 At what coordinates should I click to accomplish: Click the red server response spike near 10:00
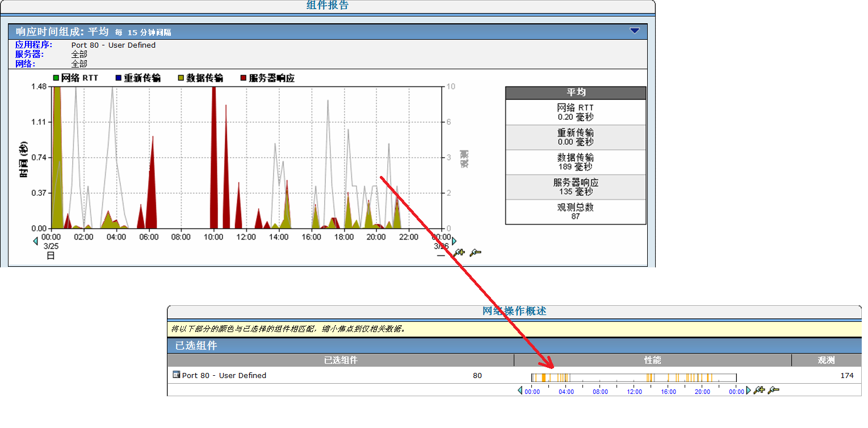click(x=213, y=159)
